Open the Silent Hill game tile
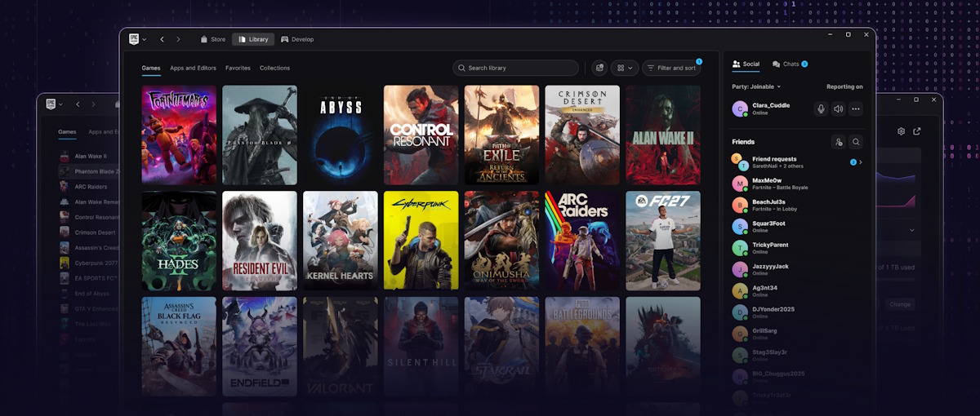Image resolution: width=980 pixels, height=416 pixels. [x=421, y=346]
